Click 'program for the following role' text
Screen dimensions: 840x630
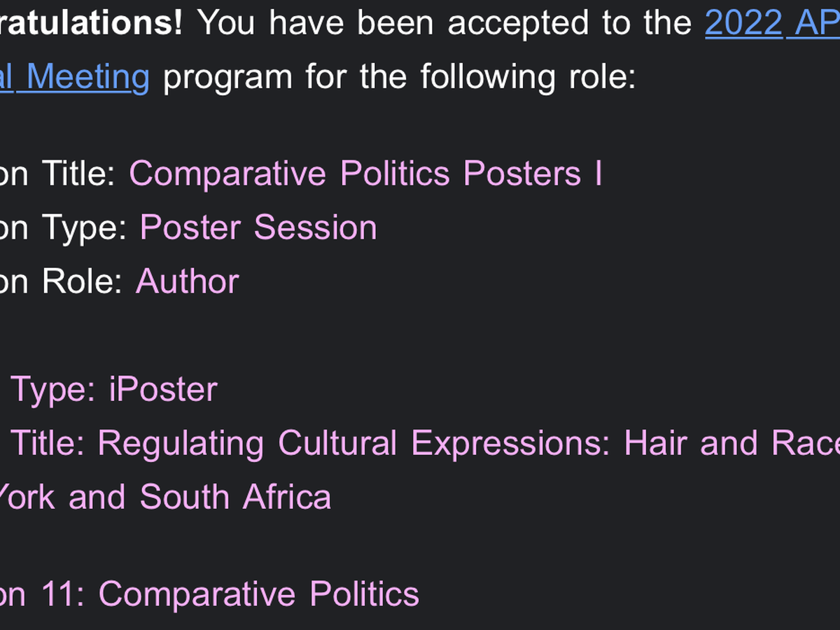pyautogui.click(x=399, y=76)
